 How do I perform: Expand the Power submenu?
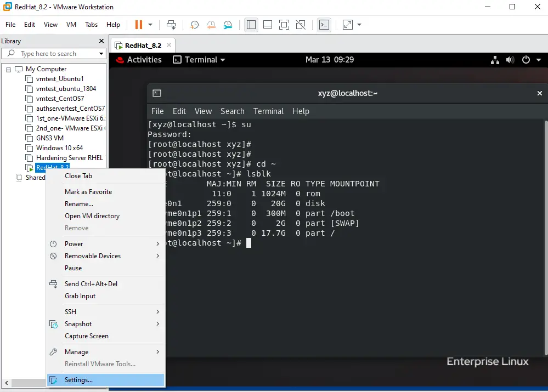(x=105, y=244)
